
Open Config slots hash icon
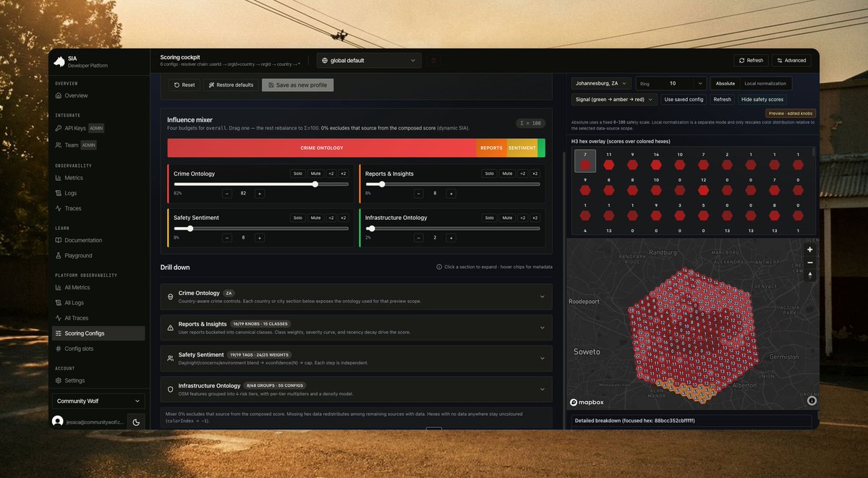pos(59,349)
